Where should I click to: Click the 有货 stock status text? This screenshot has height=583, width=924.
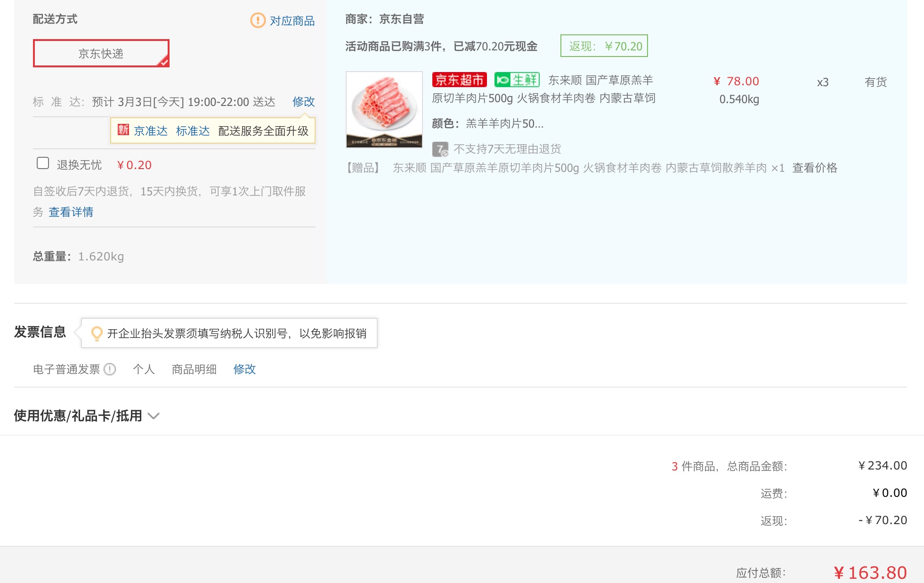coord(875,82)
